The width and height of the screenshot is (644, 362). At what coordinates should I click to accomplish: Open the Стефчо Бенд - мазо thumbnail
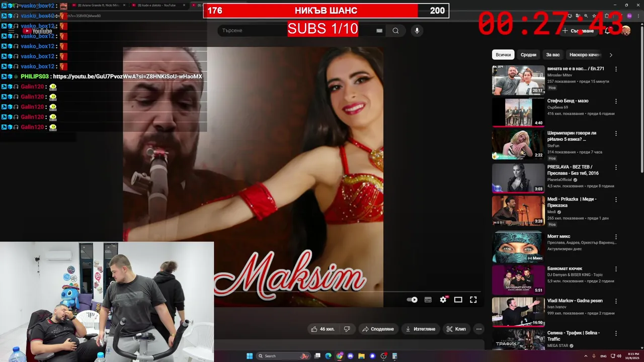[518, 112]
